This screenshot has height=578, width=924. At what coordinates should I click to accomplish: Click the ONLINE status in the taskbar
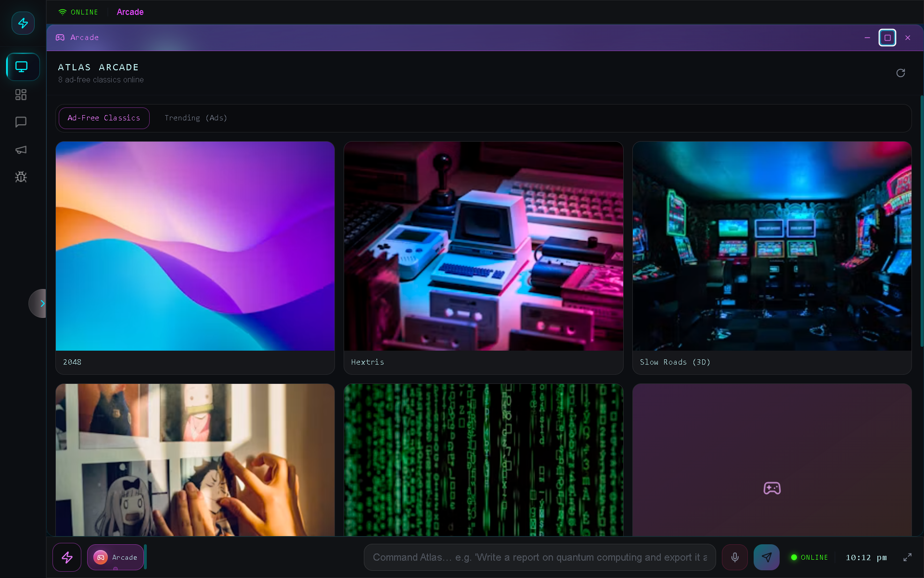point(809,557)
